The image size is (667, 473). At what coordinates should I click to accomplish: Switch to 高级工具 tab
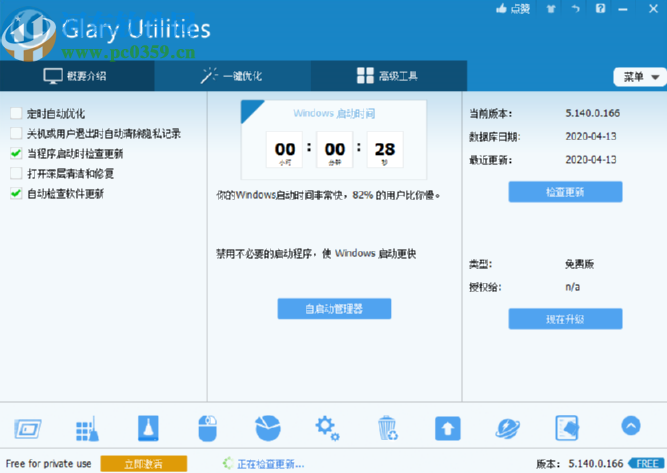[389, 76]
